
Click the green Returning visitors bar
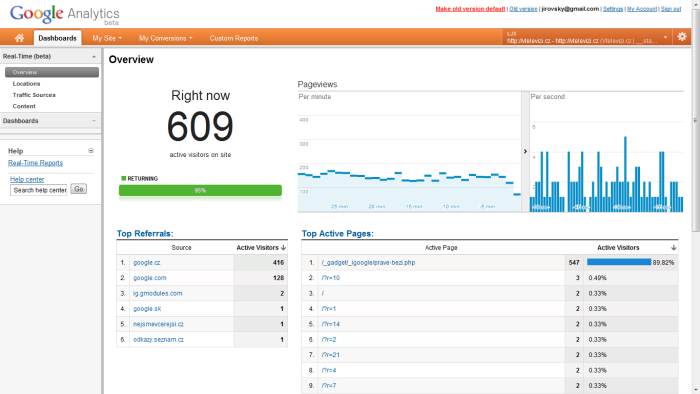click(x=200, y=191)
